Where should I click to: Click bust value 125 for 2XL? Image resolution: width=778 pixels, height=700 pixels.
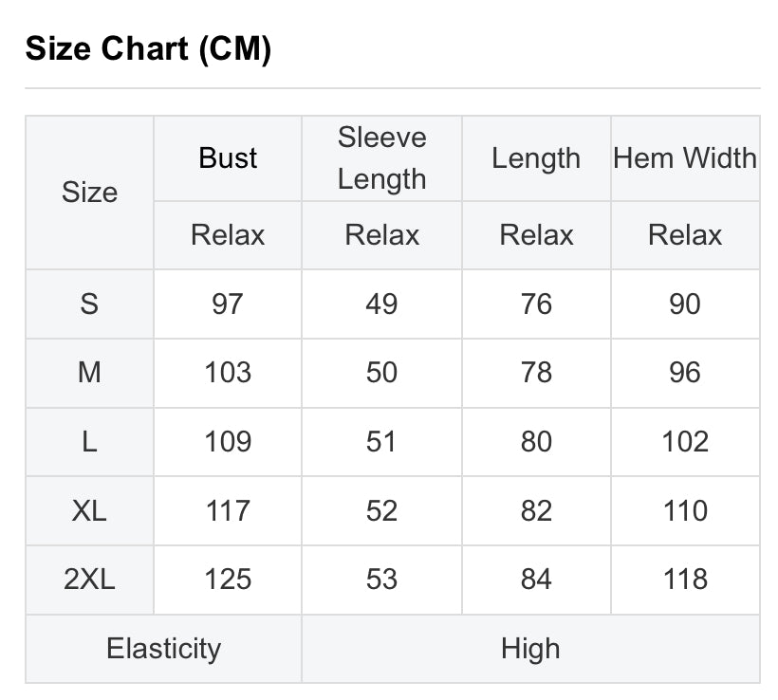click(228, 579)
